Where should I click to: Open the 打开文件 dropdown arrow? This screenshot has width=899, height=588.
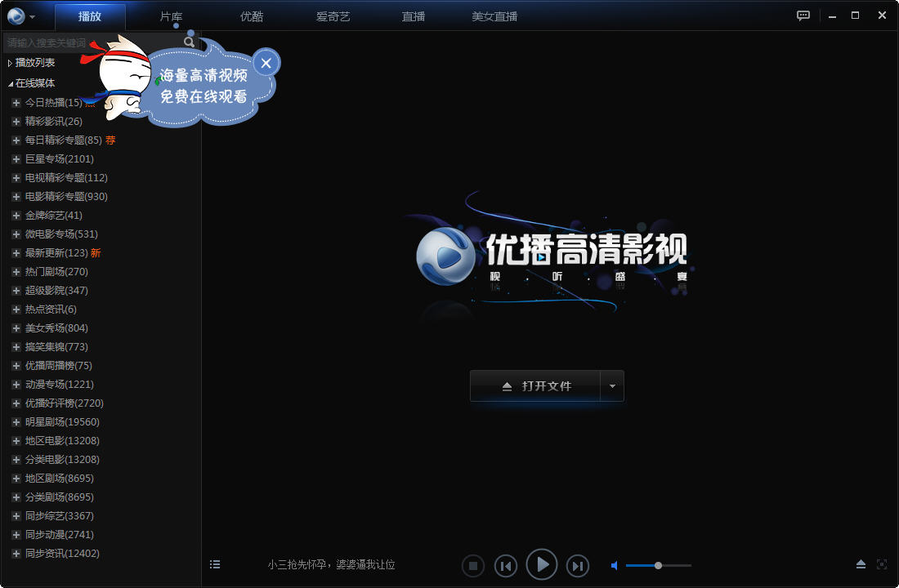click(612, 386)
